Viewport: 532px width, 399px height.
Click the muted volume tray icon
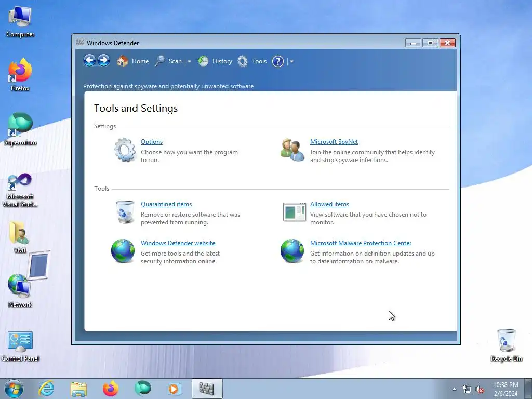(x=480, y=390)
